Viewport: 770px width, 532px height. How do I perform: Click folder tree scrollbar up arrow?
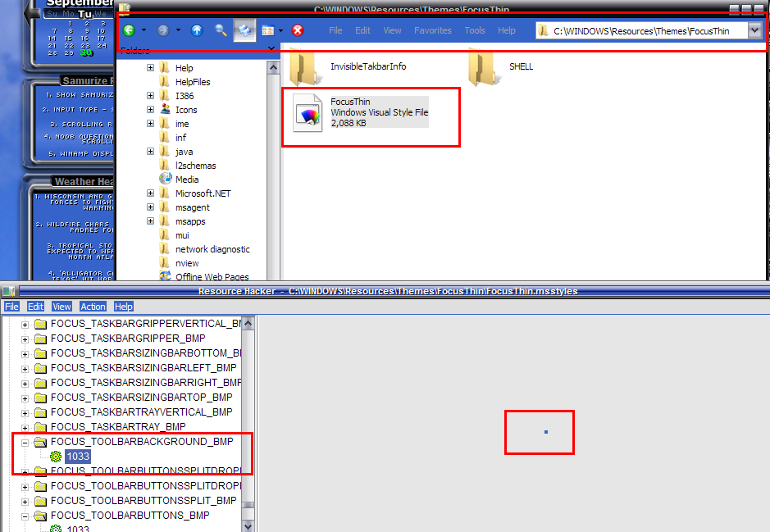click(274, 68)
